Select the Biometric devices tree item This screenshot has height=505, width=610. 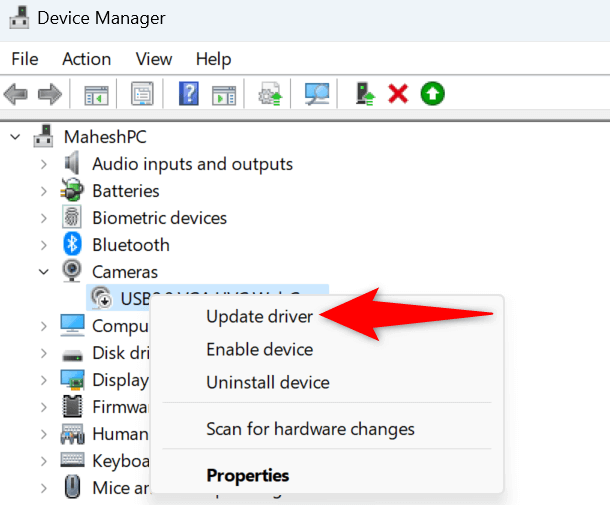point(159,218)
